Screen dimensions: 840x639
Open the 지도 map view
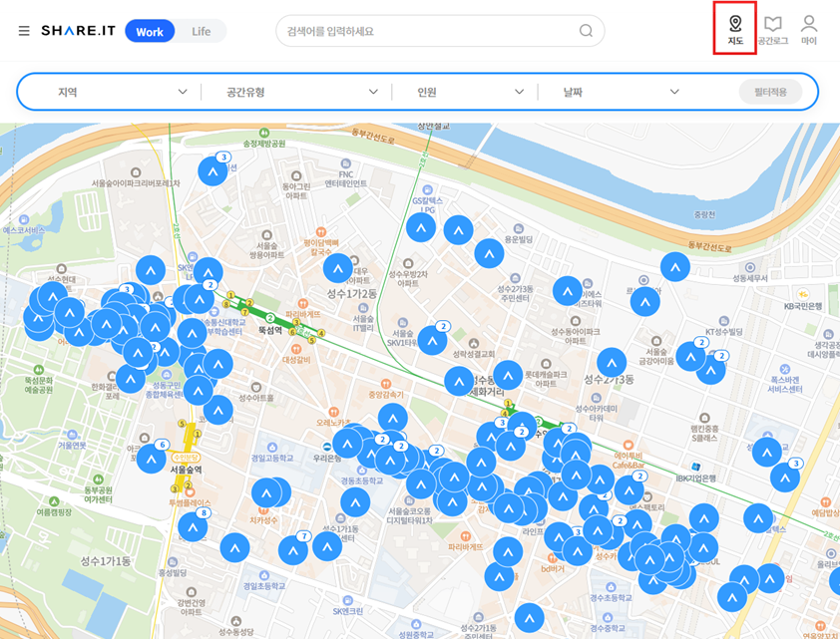pyautogui.click(x=735, y=30)
